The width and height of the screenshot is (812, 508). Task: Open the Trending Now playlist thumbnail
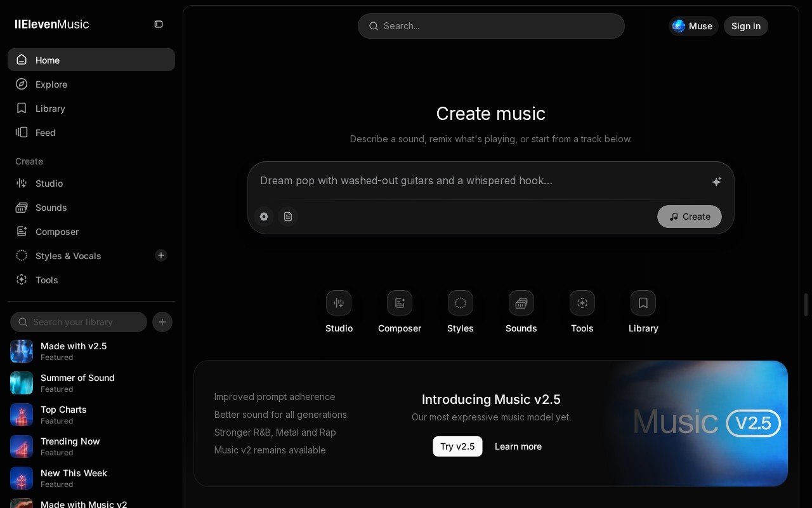(x=22, y=446)
